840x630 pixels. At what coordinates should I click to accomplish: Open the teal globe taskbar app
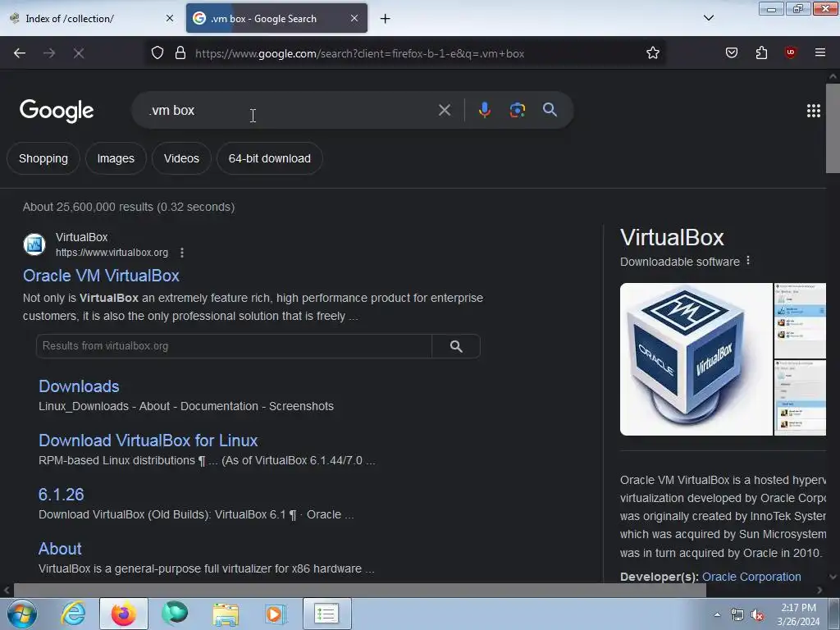(175, 614)
